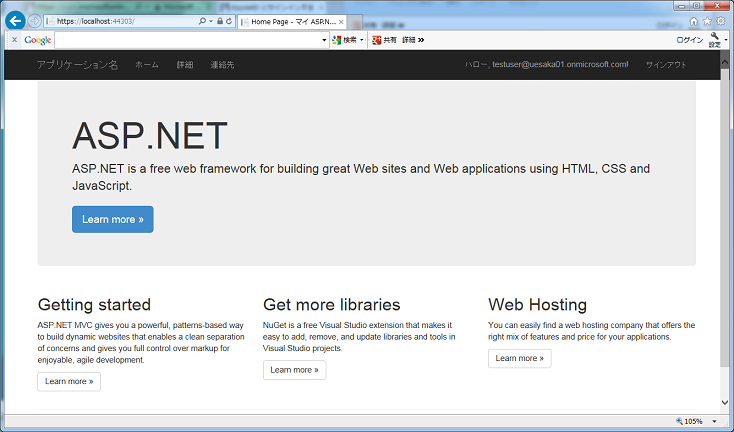Minimize the browser window
The height and width of the screenshot is (432, 734).
(682, 6)
